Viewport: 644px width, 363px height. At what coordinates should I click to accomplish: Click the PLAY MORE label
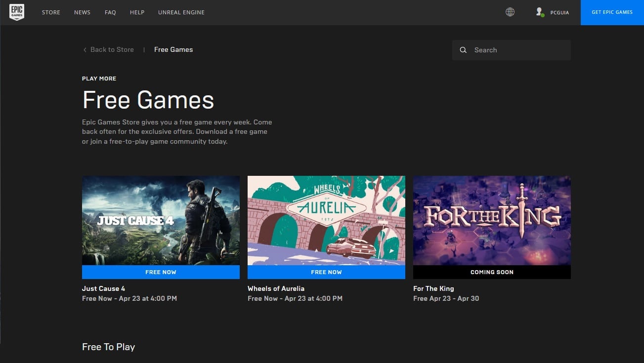pos(99,79)
